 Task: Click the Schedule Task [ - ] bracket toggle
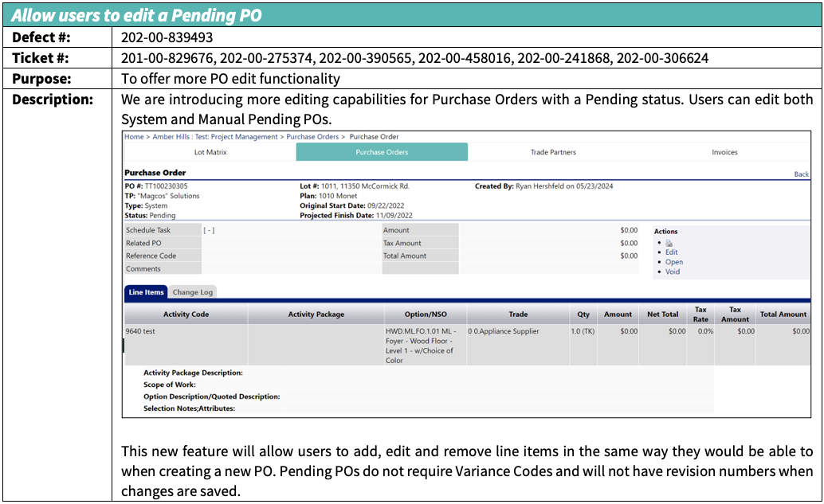[x=209, y=230]
